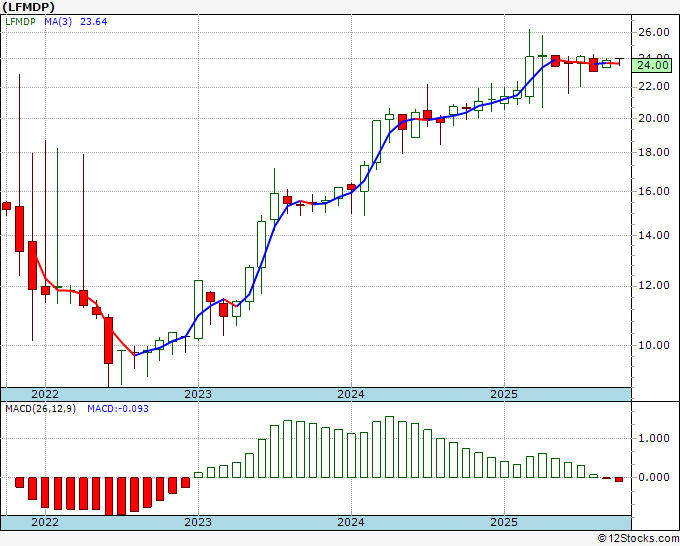680x546 pixels.
Task: Click the 23.64 moving average value
Action: click(94, 22)
